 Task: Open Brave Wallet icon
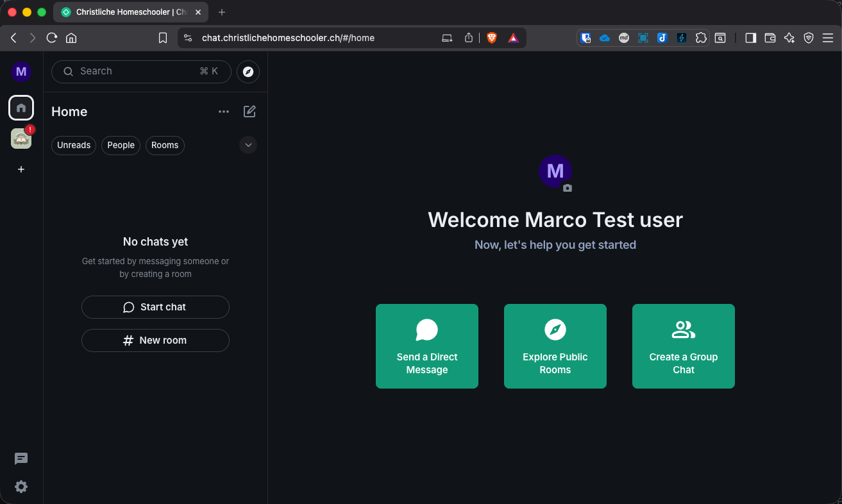[x=770, y=38]
